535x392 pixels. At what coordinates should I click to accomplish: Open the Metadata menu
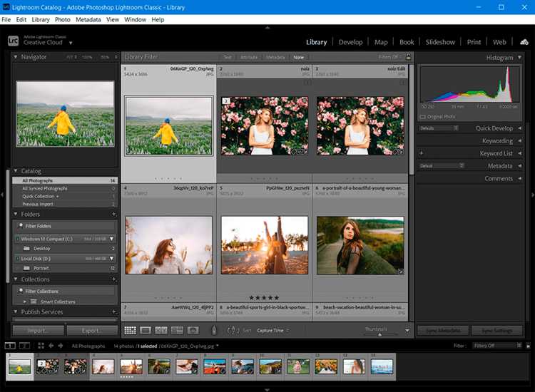tap(88, 20)
